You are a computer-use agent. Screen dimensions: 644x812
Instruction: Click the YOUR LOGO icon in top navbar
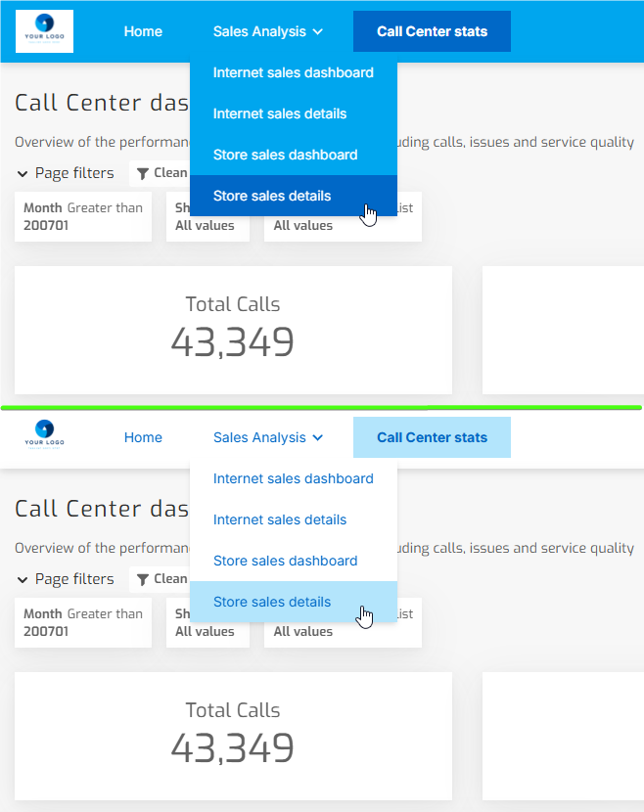[x=43, y=30]
